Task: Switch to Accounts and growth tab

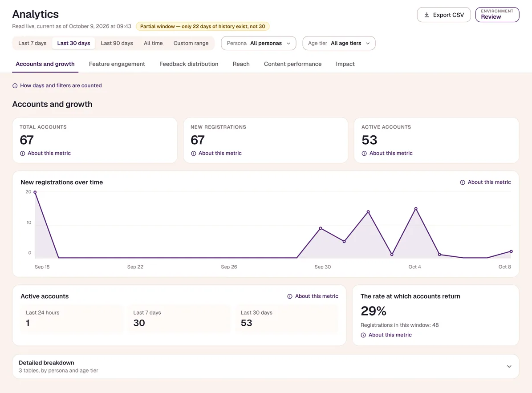Action: point(45,64)
